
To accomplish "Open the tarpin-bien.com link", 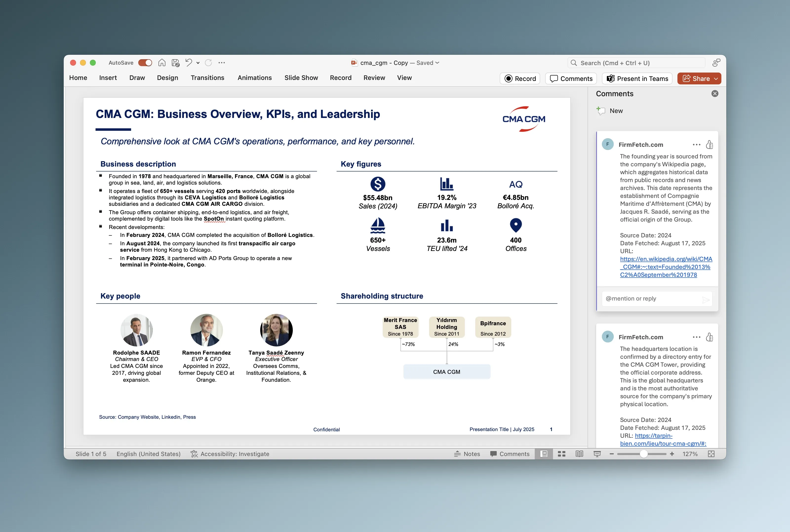I will tap(663, 440).
